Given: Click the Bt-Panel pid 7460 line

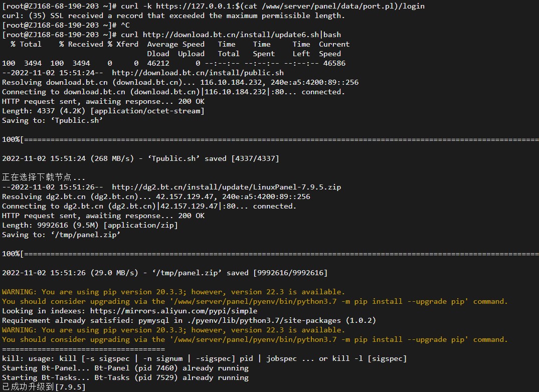Looking at the screenshot, I should pyautogui.click(x=125, y=368).
